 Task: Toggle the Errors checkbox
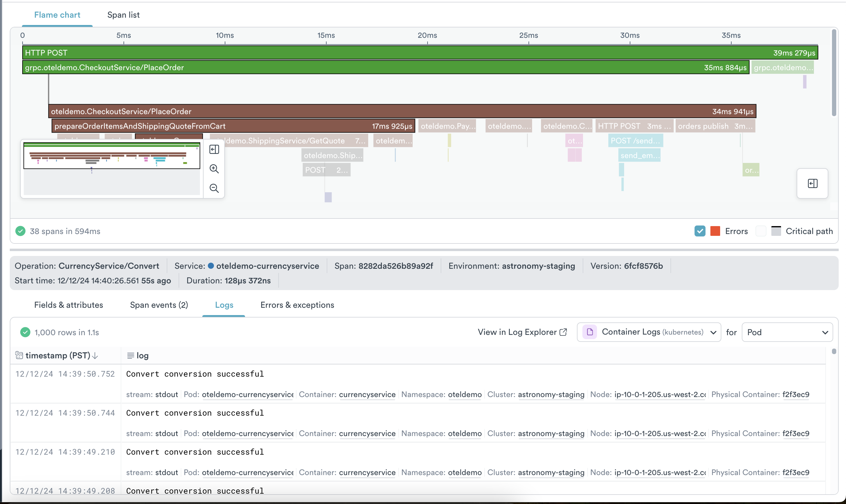pos(700,231)
